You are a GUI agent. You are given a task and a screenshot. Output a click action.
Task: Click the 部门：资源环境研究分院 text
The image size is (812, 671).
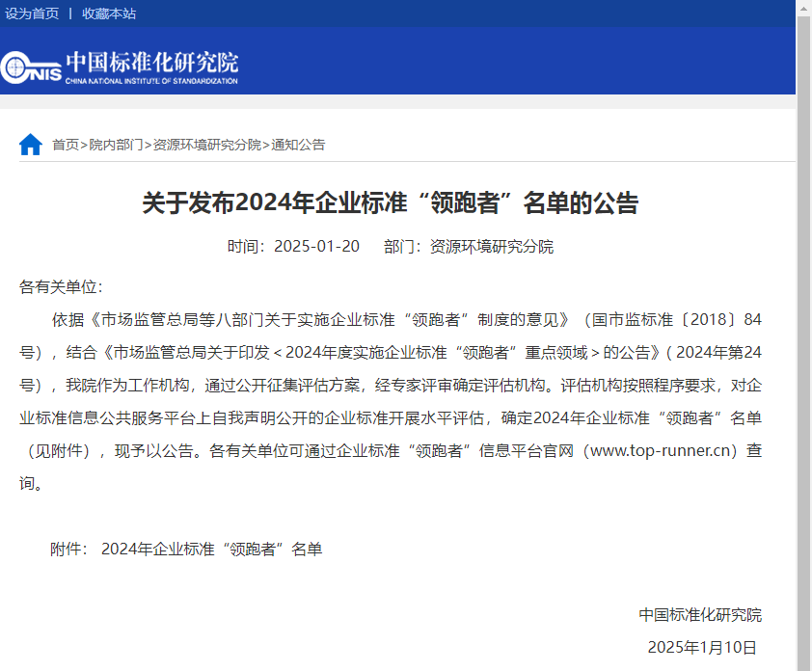pyautogui.click(x=469, y=247)
